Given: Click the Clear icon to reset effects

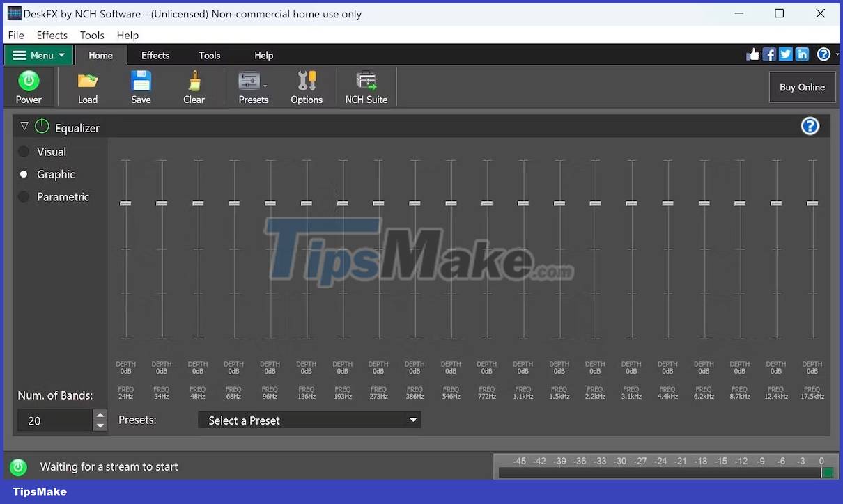Looking at the screenshot, I should (194, 85).
